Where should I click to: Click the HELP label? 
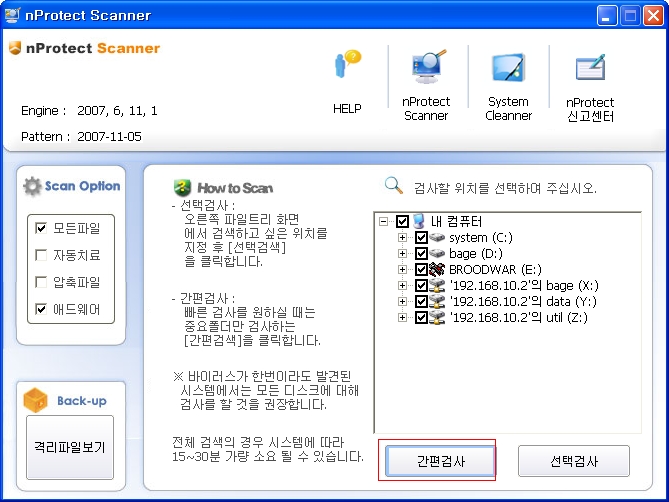[x=347, y=109]
